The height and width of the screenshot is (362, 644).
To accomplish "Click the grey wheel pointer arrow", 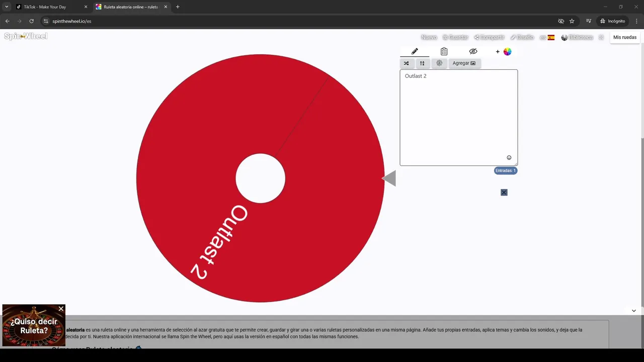I will pos(389,178).
